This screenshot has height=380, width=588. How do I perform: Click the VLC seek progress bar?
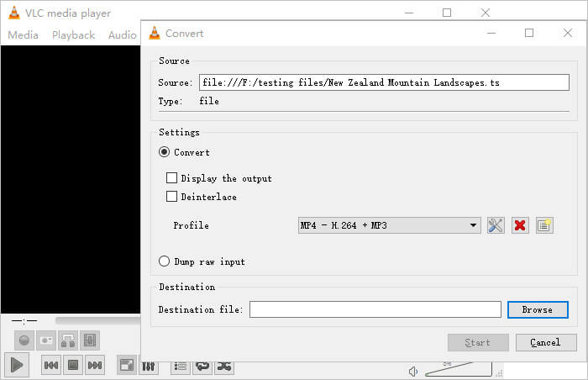coord(98,320)
